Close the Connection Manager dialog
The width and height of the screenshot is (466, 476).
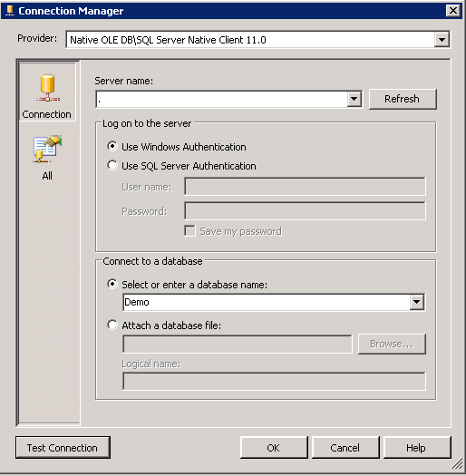pyautogui.click(x=452, y=11)
